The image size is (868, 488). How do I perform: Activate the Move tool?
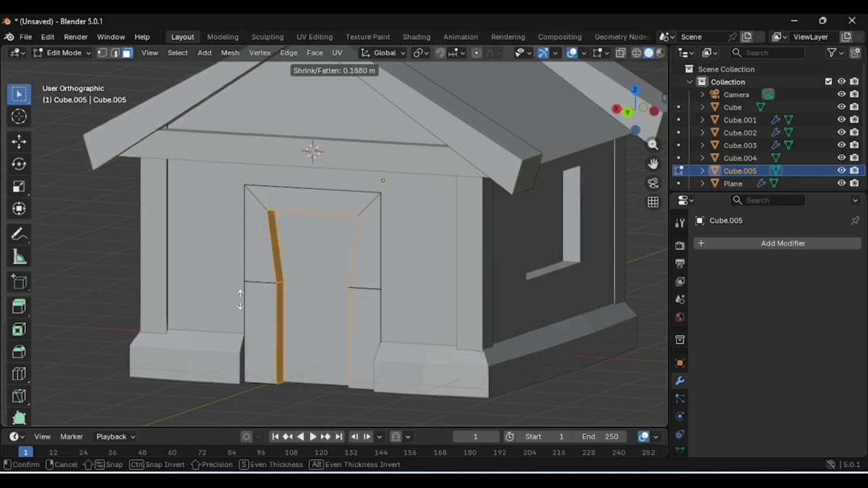(19, 141)
